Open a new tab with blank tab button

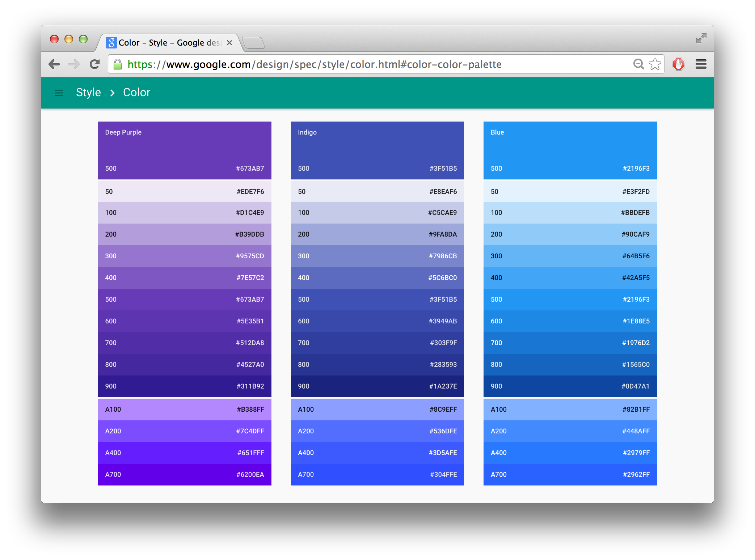coord(253,43)
